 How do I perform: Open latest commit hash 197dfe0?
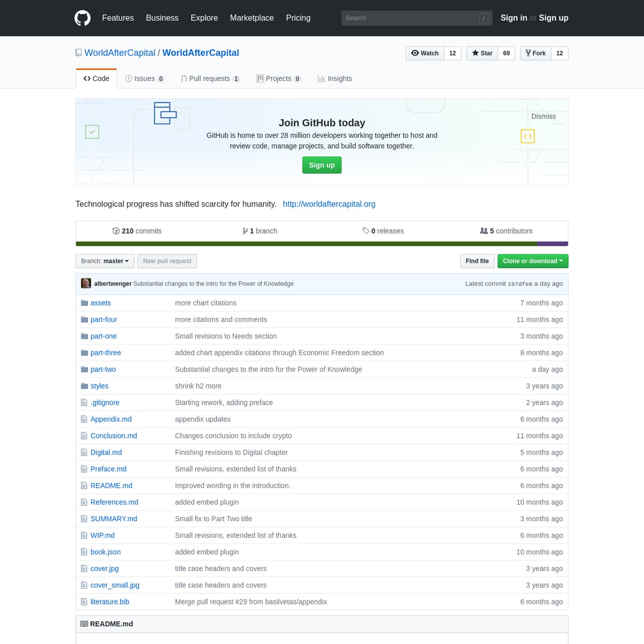coord(520,284)
